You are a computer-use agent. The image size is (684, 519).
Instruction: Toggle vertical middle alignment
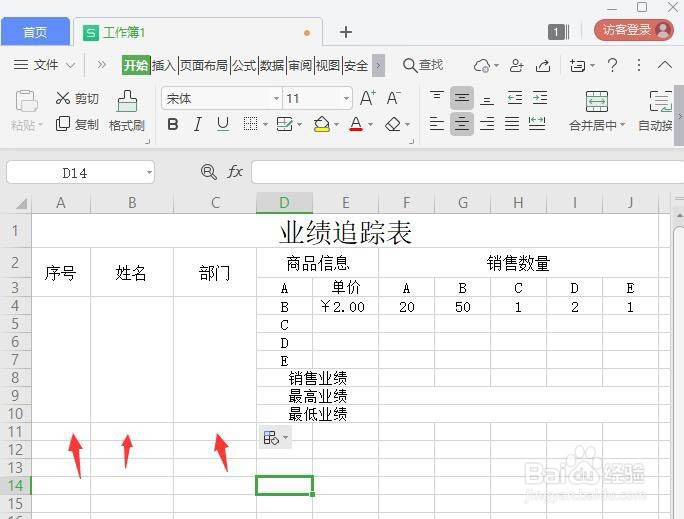pos(462,98)
